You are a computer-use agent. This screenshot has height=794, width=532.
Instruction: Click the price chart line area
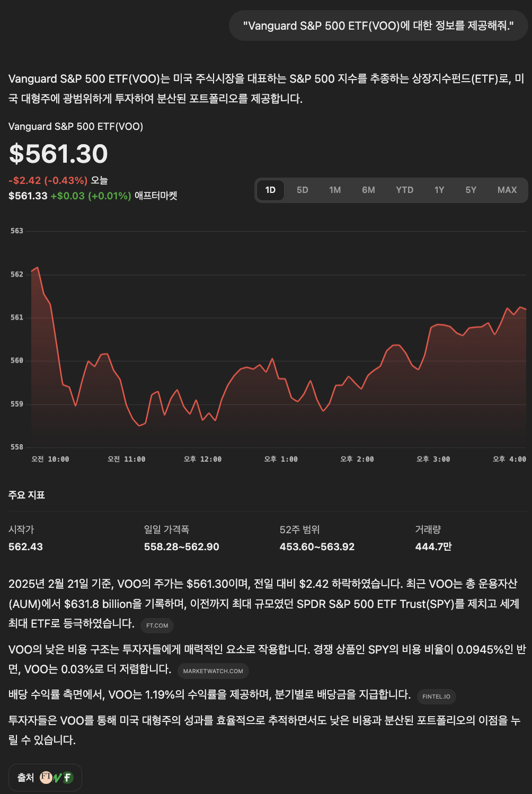coord(279,356)
